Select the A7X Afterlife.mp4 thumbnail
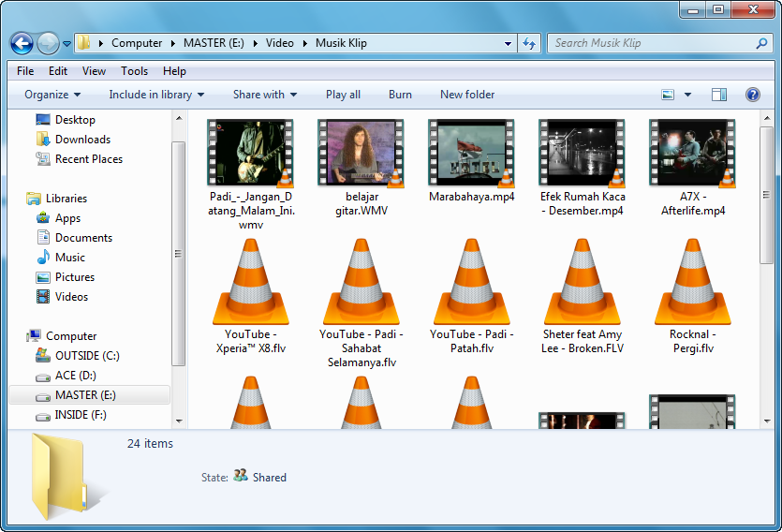 coord(692,153)
